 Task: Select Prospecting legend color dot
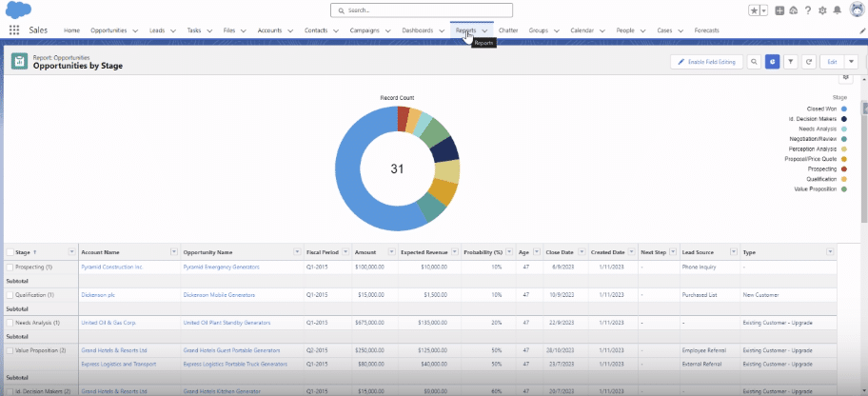(843, 168)
